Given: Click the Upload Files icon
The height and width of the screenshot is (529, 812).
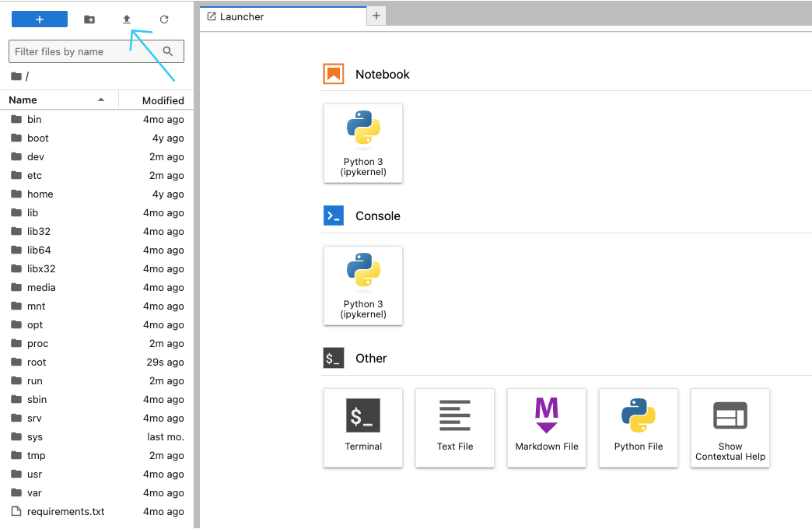Looking at the screenshot, I should tap(127, 19).
